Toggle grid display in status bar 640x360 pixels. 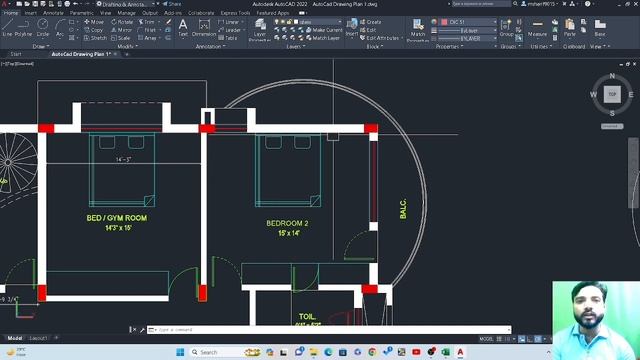tap(499, 339)
